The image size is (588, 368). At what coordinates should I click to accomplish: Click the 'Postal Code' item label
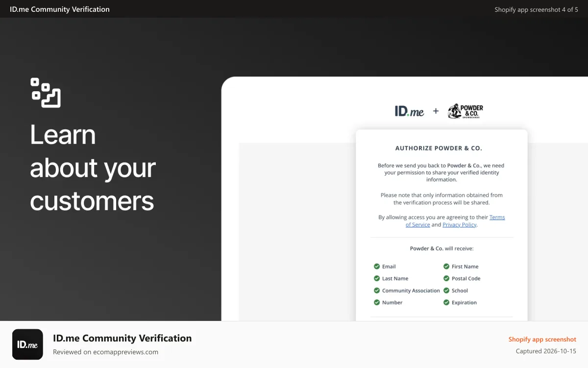(x=466, y=278)
